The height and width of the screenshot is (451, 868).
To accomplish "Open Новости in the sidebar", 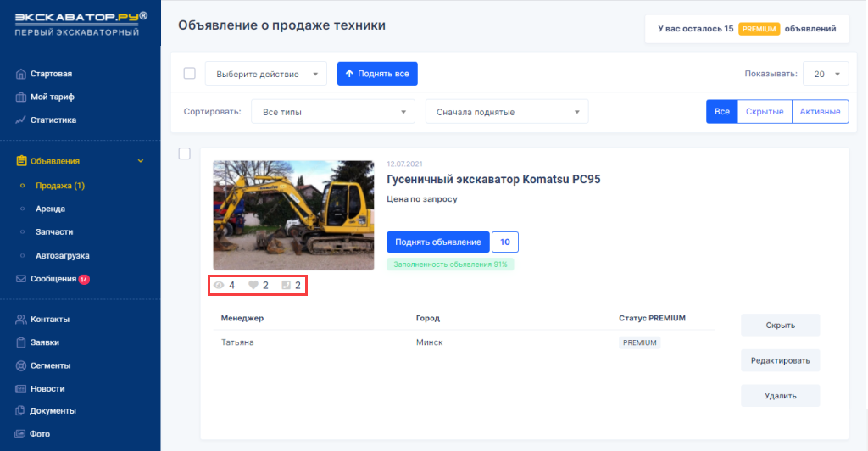I will pos(47,389).
